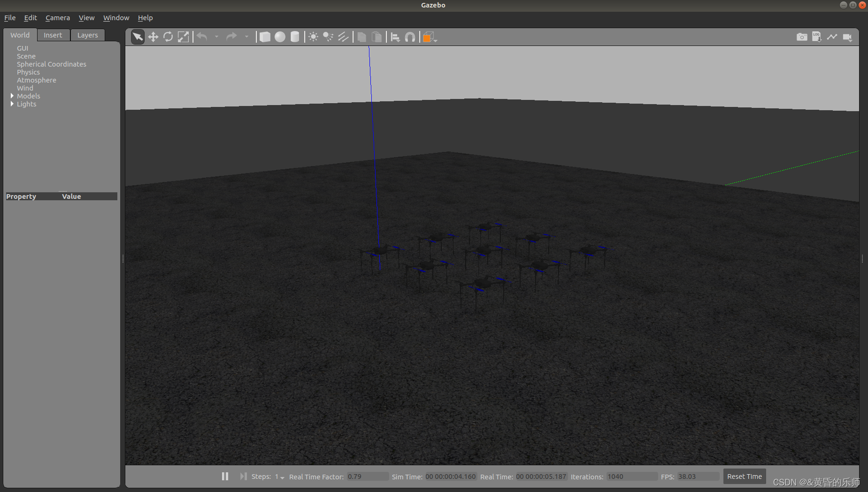
Task: Click the Sim Time value field
Action: coord(451,477)
